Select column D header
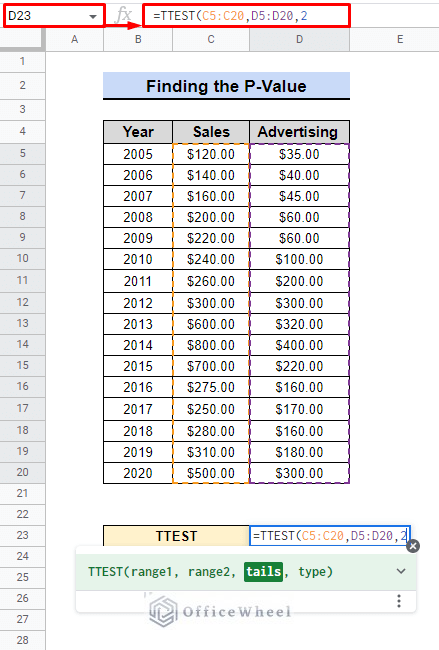 (x=299, y=39)
